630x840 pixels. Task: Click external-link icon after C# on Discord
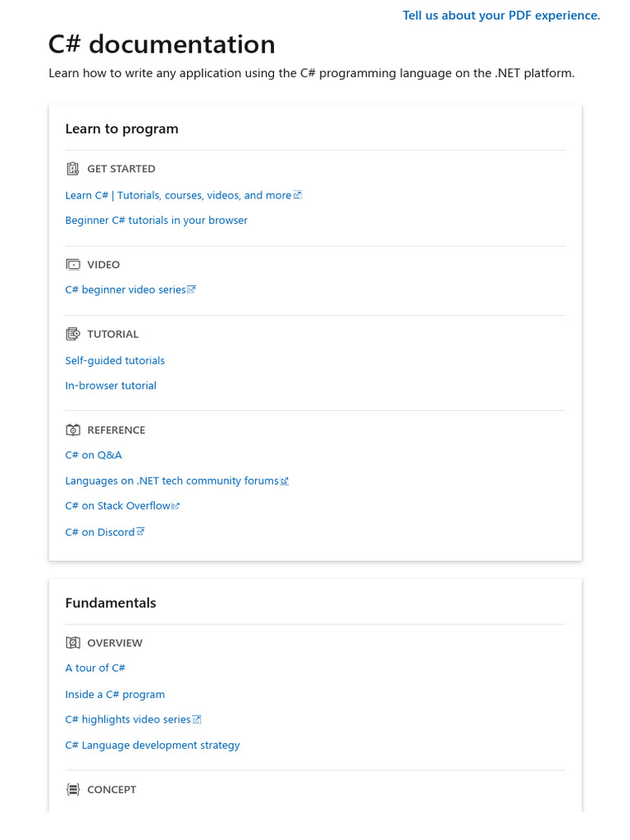(x=140, y=532)
